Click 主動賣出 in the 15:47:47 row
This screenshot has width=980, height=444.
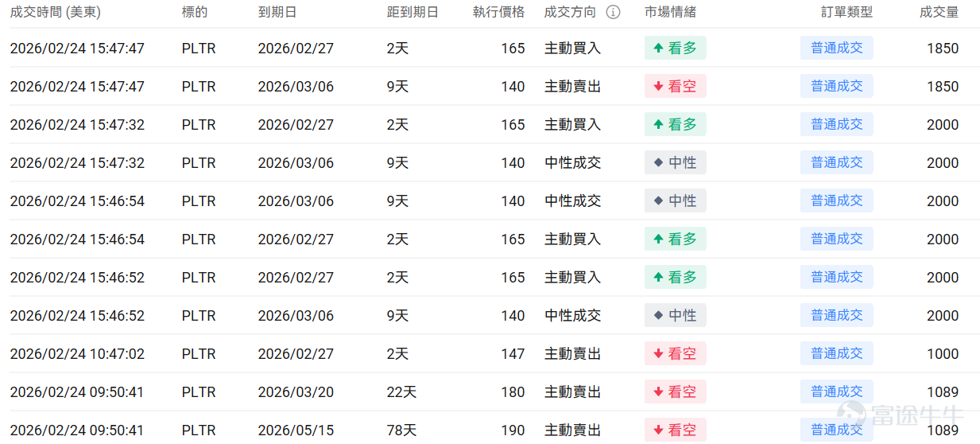tap(572, 86)
